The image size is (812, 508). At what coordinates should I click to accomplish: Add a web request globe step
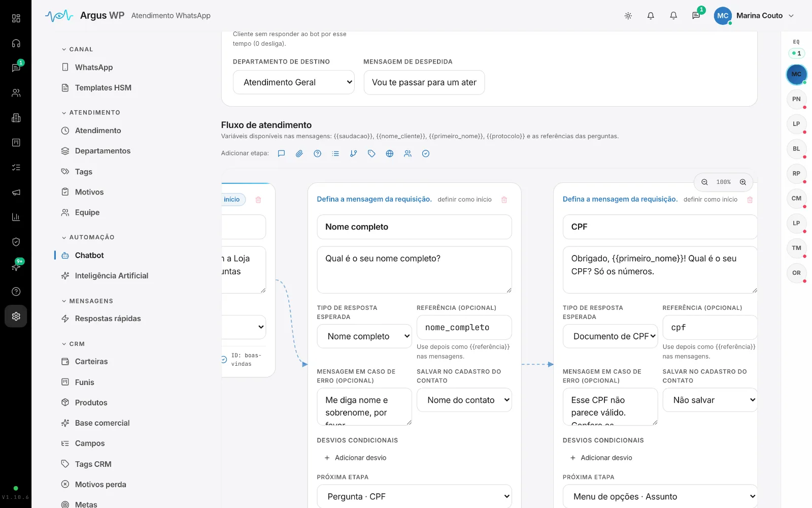click(x=390, y=153)
